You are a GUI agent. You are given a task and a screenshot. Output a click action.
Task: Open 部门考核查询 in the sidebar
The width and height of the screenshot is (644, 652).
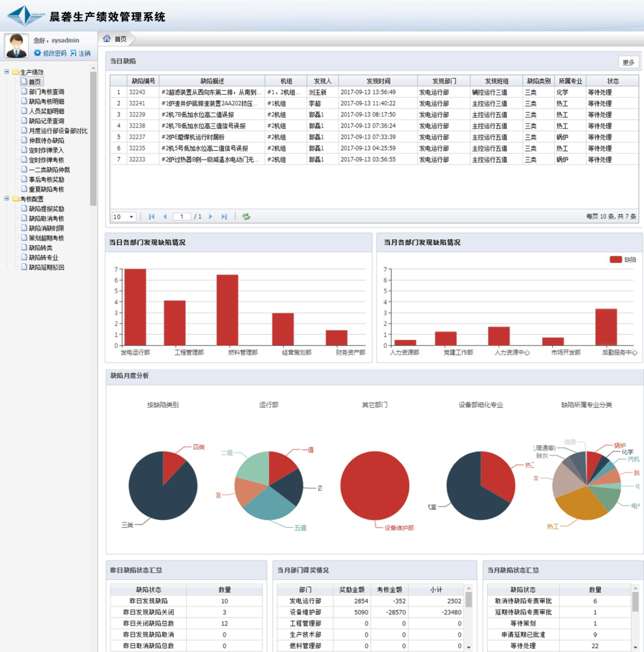pos(46,92)
